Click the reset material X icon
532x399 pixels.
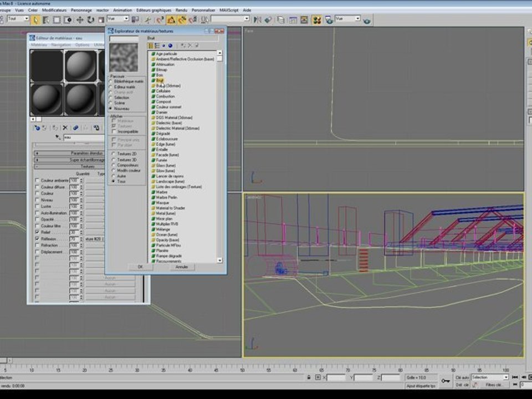coord(65,127)
